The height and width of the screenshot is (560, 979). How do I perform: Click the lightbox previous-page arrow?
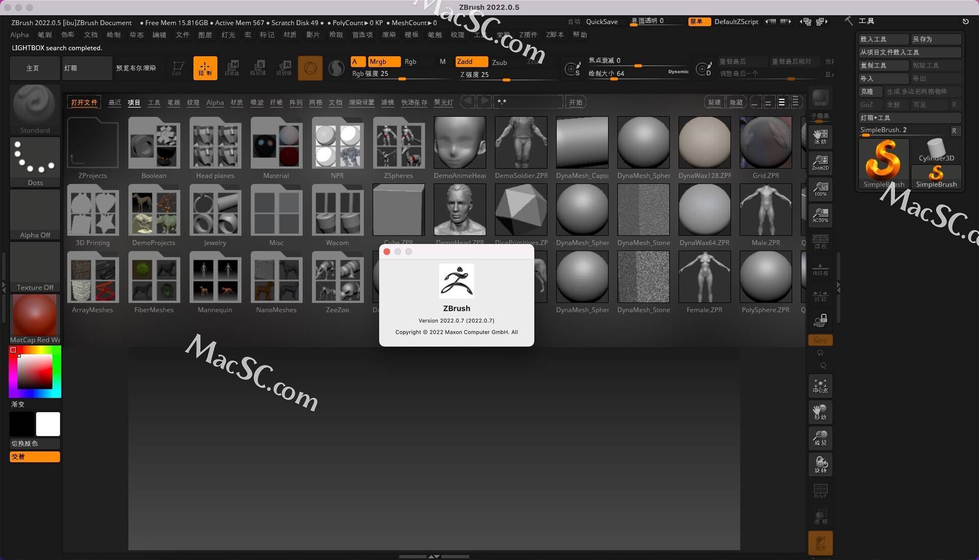pos(468,101)
